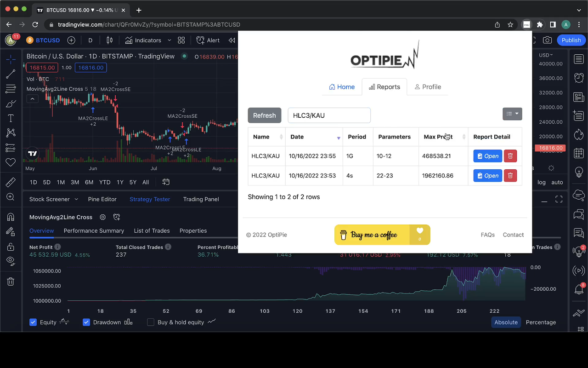Select the text annotation tool
The height and width of the screenshot is (368, 588).
pos(11,118)
